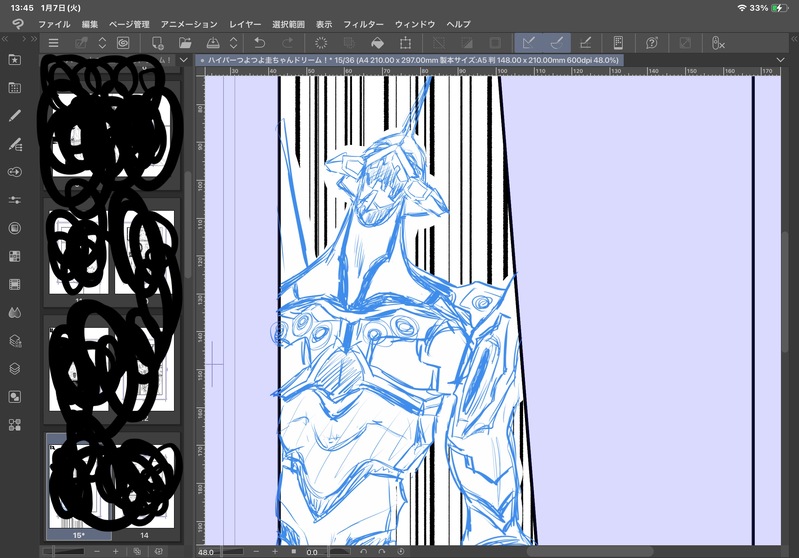
Task: Open up-down arrows beside edit icon
Action: tap(102, 43)
